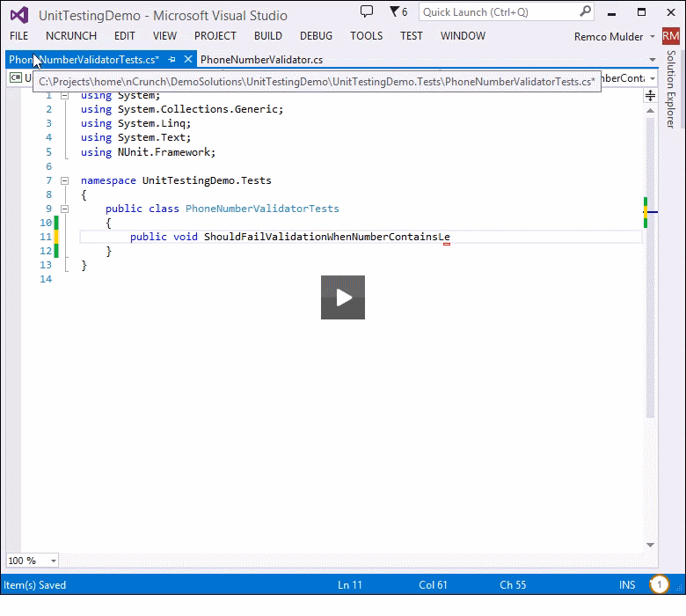Toggle the INS insert mode indicator
Viewport: 686px width, 616px height.
pyautogui.click(x=627, y=585)
